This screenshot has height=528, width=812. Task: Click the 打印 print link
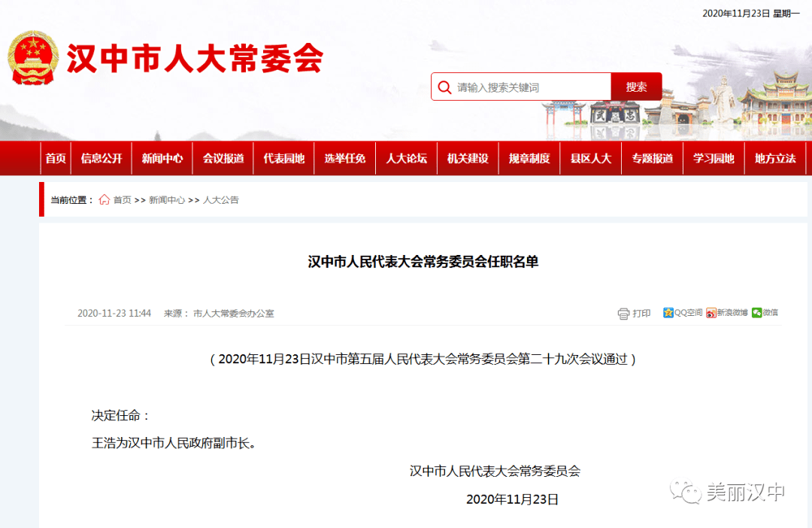tap(641, 313)
